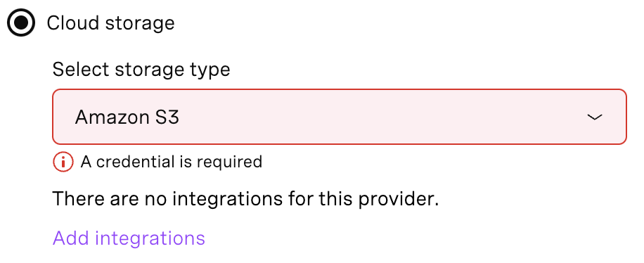The width and height of the screenshot is (644, 263).
Task: Click the red-outlined storage type select box
Action: (340, 117)
